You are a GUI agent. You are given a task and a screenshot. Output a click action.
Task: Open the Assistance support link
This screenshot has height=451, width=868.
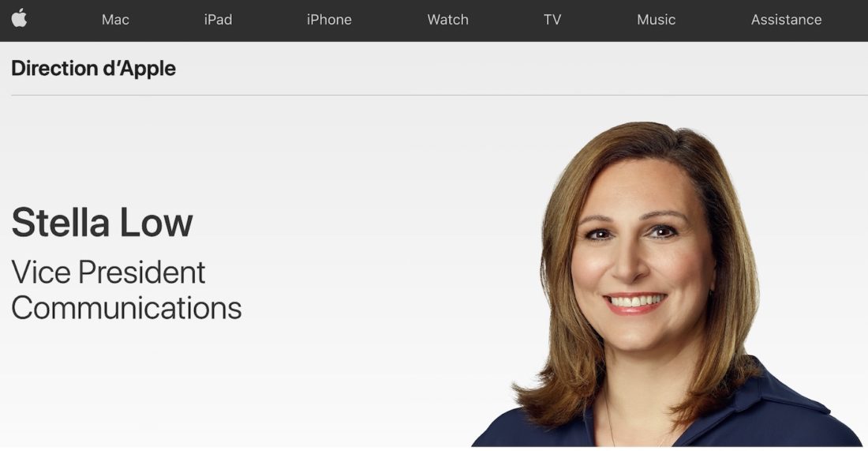click(786, 20)
